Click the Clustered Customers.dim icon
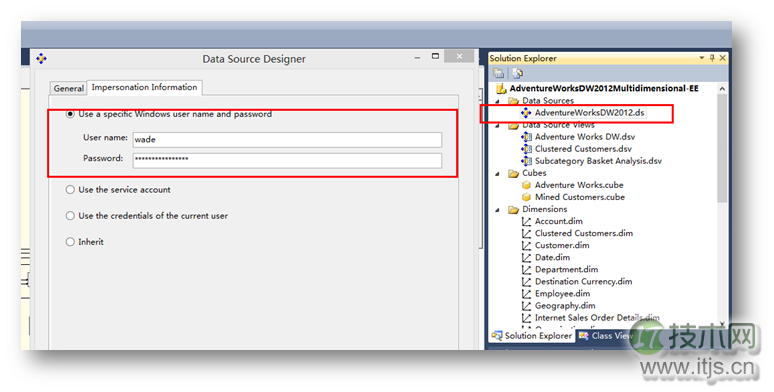774x392 pixels. pyautogui.click(x=526, y=233)
